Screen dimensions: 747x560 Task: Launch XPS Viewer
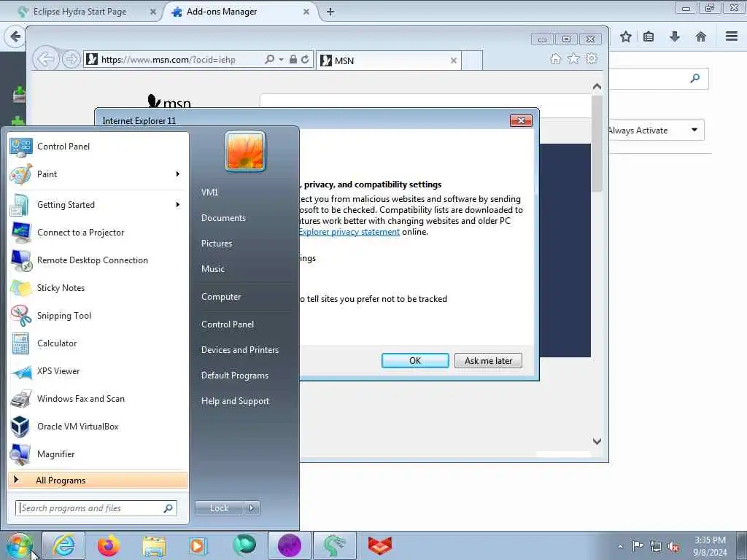click(98, 371)
